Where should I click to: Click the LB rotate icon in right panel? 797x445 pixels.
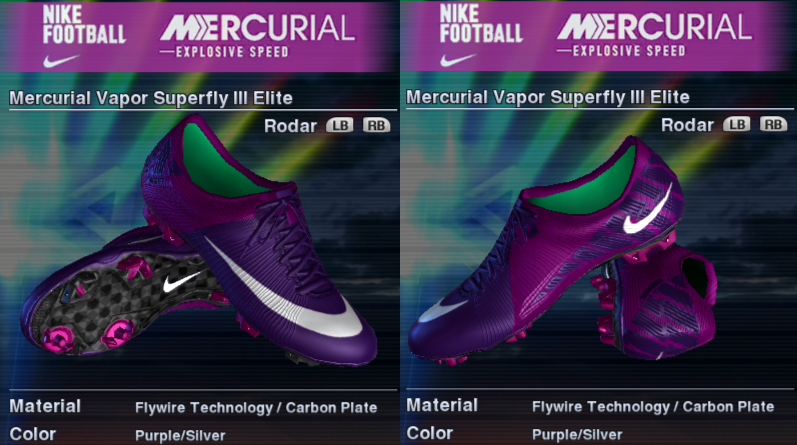pyautogui.click(x=737, y=124)
